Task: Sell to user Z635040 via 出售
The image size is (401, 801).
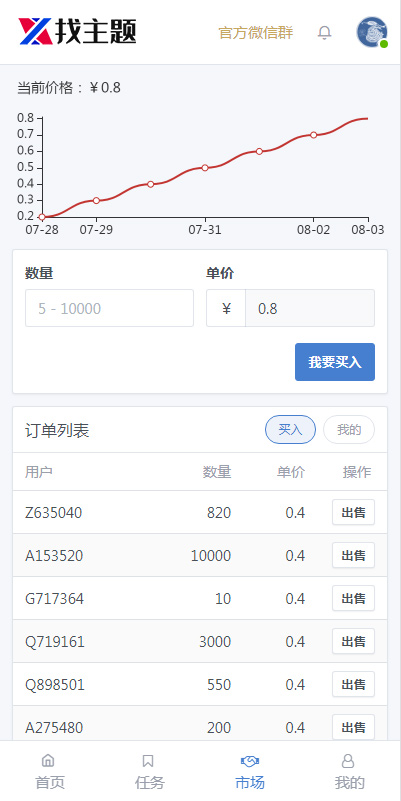Action: [353, 512]
